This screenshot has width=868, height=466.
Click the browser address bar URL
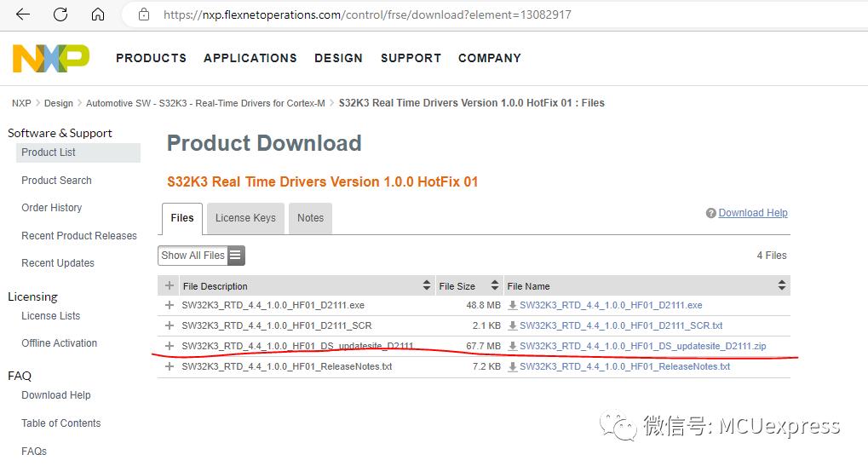[x=367, y=15]
